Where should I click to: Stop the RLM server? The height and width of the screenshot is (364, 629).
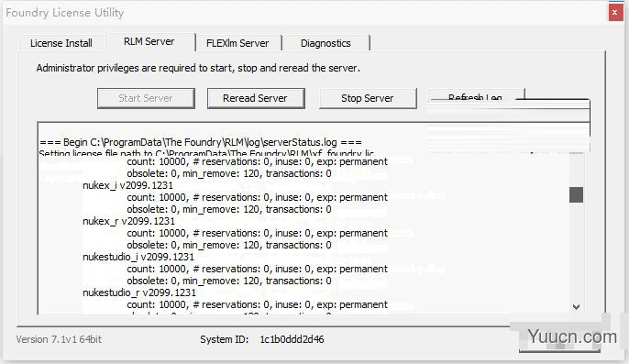367,98
